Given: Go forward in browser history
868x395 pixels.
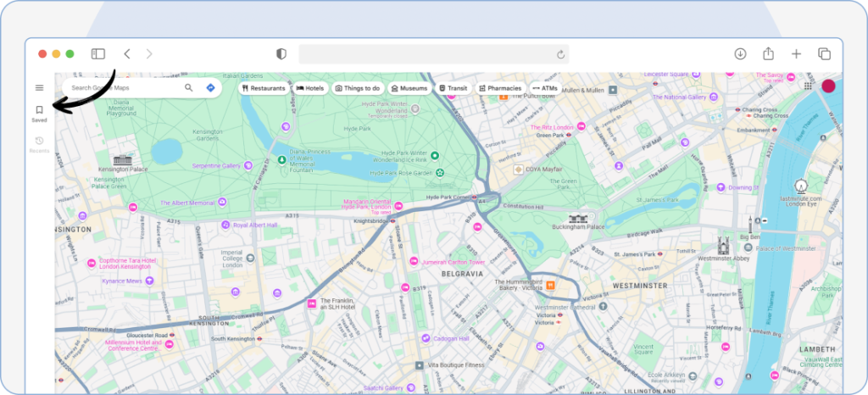Looking at the screenshot, I should click(149, 53).
